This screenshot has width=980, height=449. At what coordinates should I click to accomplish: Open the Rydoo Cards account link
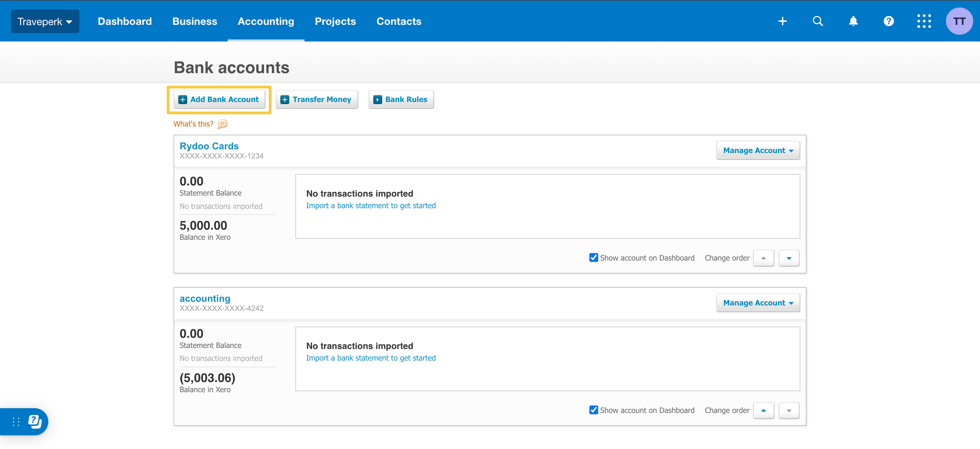(x=209, y=146)
